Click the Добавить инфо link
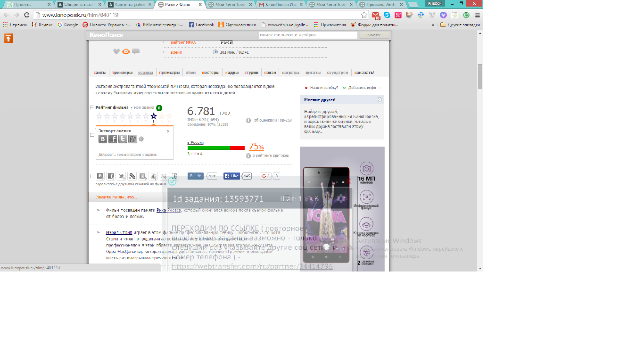The width and height of the screenshot is (644, 362). (x=362, y=88)
